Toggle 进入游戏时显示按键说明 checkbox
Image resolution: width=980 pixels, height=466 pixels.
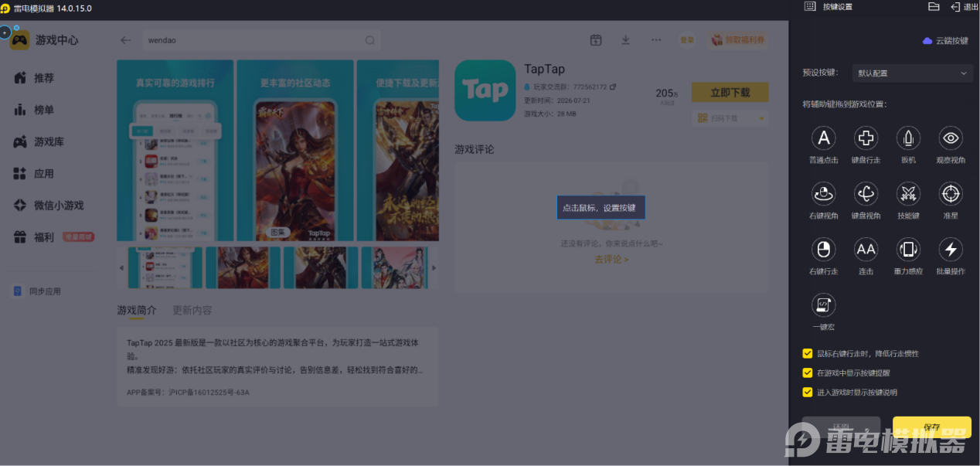(808, 392)
